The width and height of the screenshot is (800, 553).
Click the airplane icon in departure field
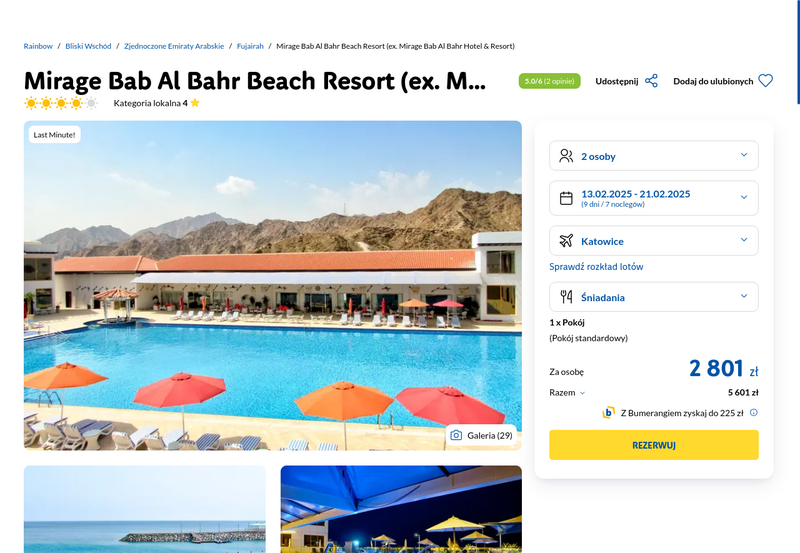point(566,241)
